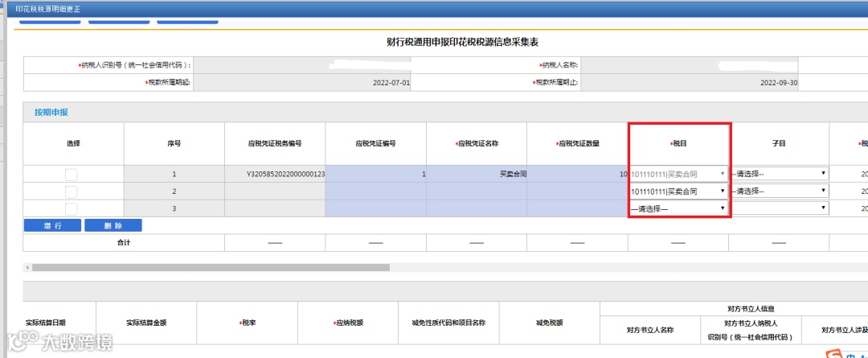Click the 应纳税额 column header
Screen dimensions: 868x358
point(348,323)
